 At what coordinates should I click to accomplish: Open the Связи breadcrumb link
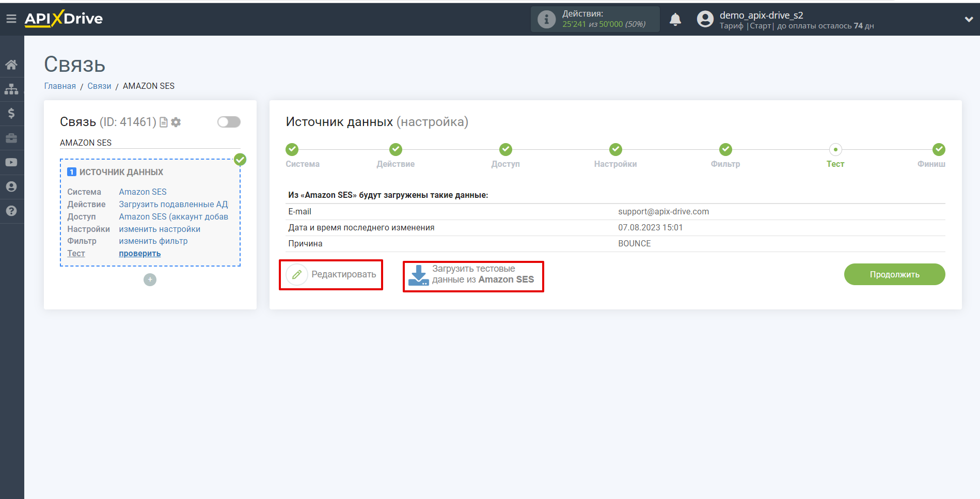click(x=99, y=86)
